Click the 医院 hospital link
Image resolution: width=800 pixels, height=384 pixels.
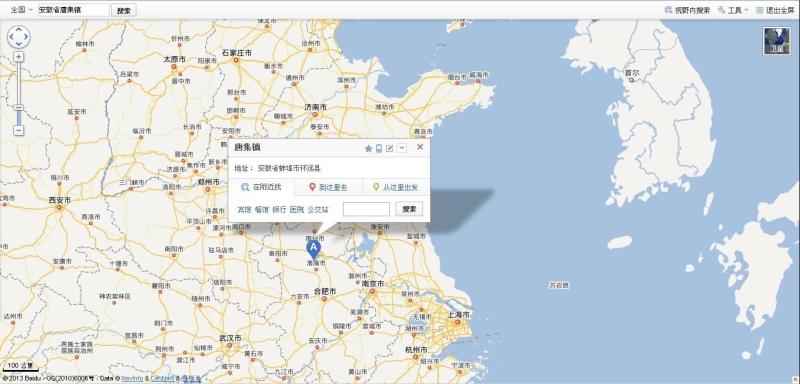pos(296,210)
